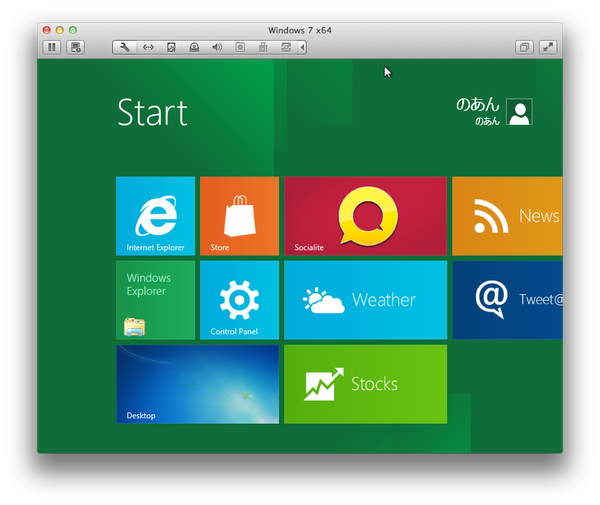Open the News feed tile
600x505 pixels.
click(507, 216)
